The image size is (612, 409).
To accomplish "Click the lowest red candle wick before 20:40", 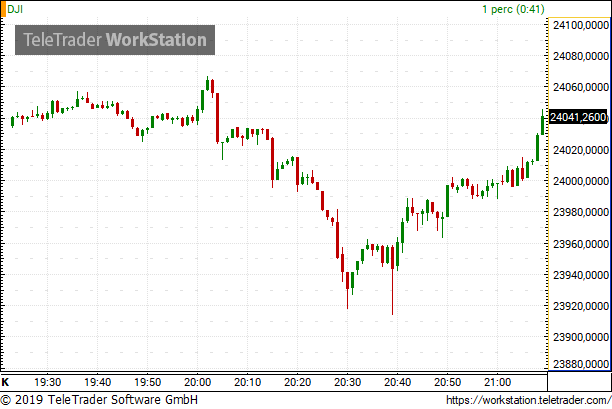I will pos(392,280).
